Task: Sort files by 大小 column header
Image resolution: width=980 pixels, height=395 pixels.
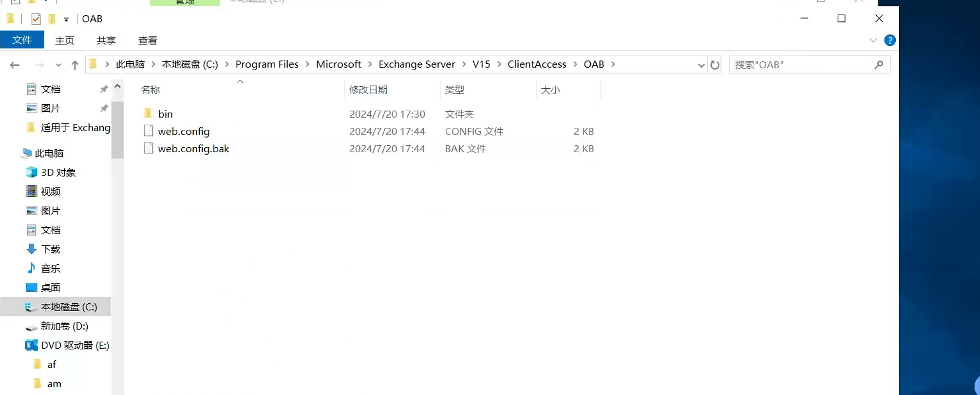Action: (550, 90)
